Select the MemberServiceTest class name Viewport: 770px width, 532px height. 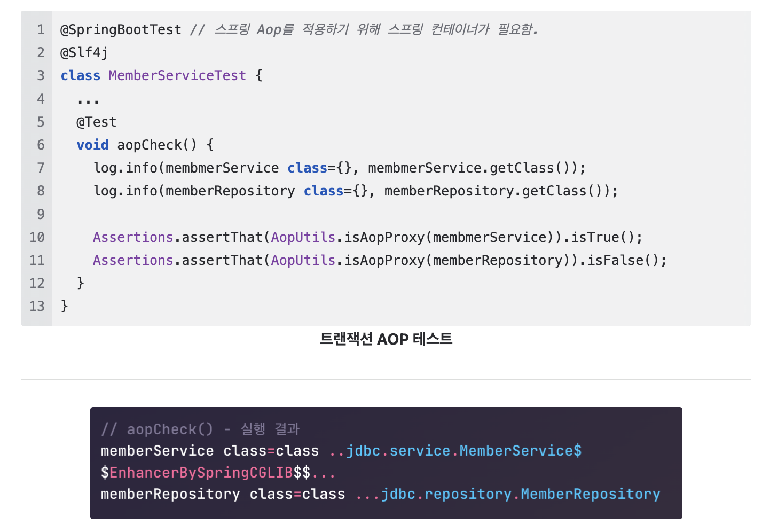point(177,75)
